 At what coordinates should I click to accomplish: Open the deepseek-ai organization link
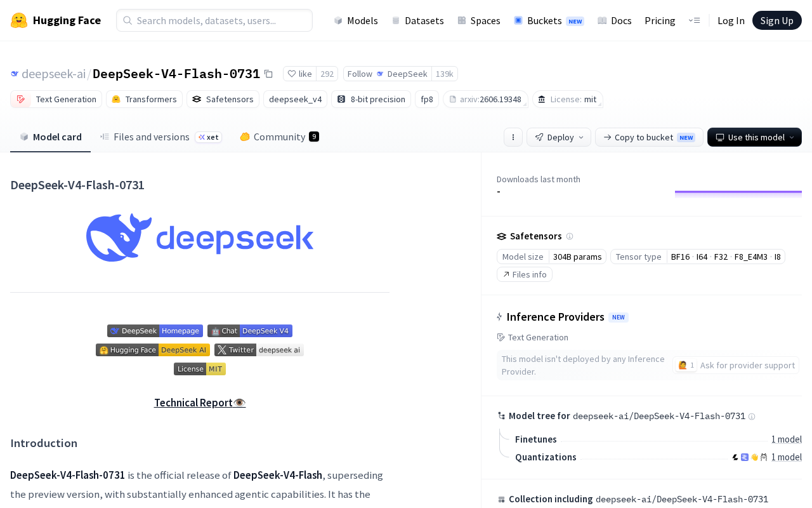click(53, 74)
